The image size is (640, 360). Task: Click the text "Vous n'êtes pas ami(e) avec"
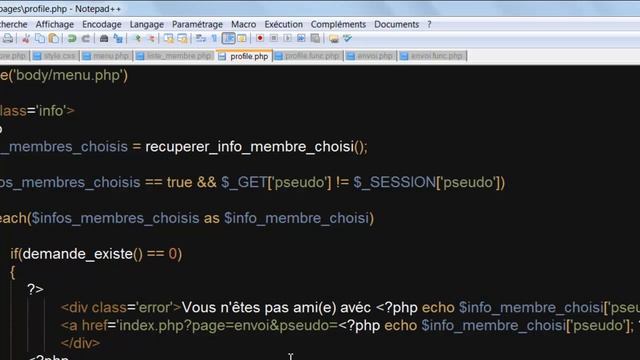[276, 307]
